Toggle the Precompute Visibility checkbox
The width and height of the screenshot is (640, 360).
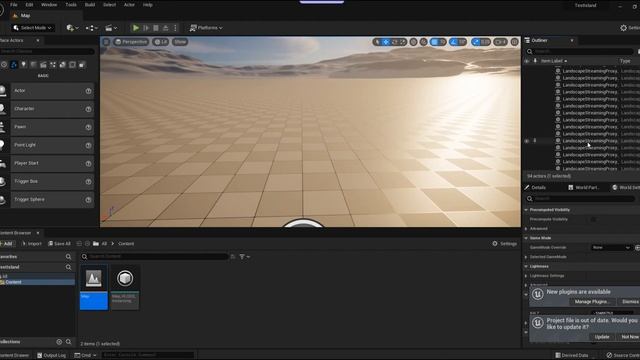(593, 219)
